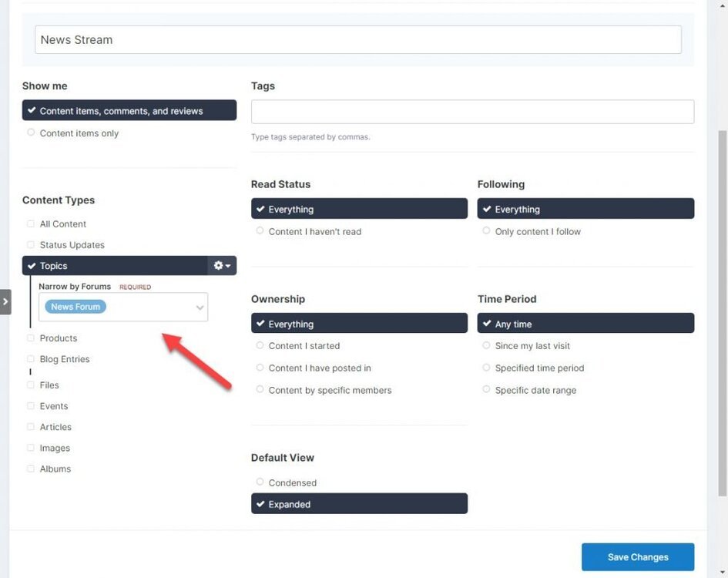Screen dimensions: 728x578
Task: Open the Narrow by Forums dropdown chevron
Action: point(200,307)
